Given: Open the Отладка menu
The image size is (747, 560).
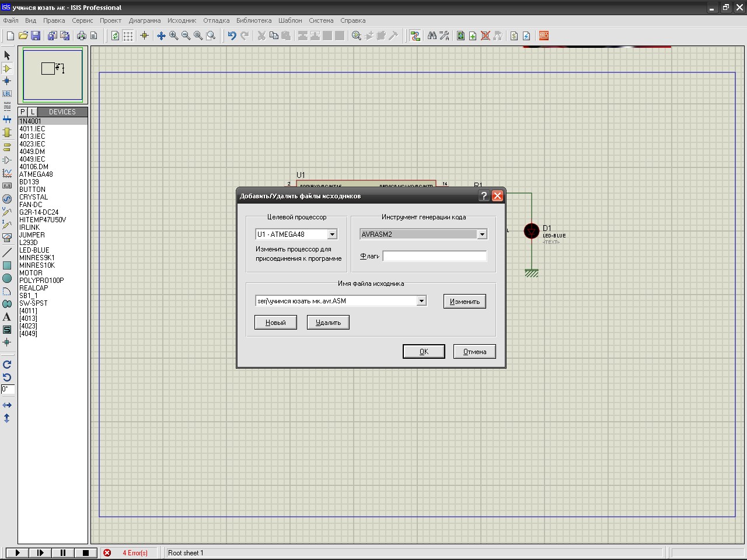Looking at the screenshot, I should 216,20.
